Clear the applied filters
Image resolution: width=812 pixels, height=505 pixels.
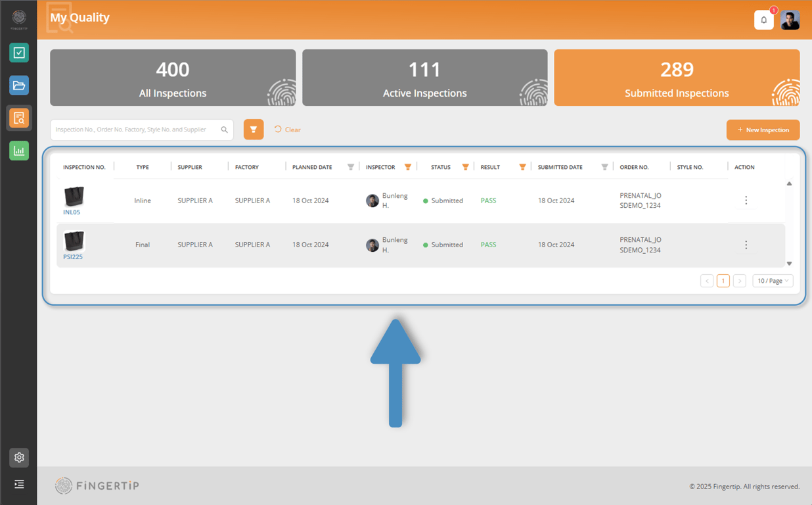coord(288,130)
